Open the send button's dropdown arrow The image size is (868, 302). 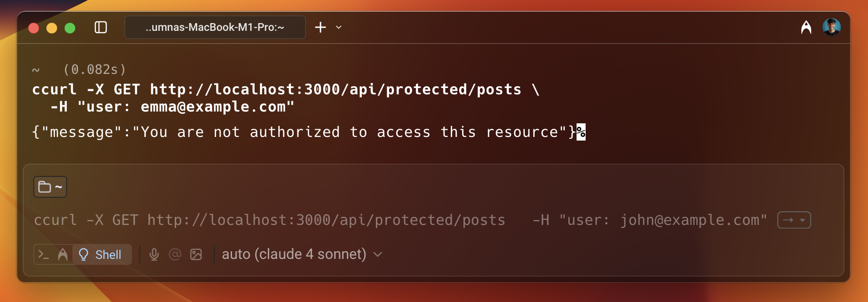tap(803, 219)
